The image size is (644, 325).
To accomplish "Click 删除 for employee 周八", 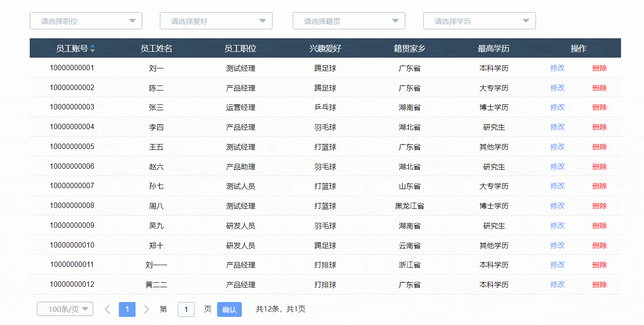I will click(599, 206).
